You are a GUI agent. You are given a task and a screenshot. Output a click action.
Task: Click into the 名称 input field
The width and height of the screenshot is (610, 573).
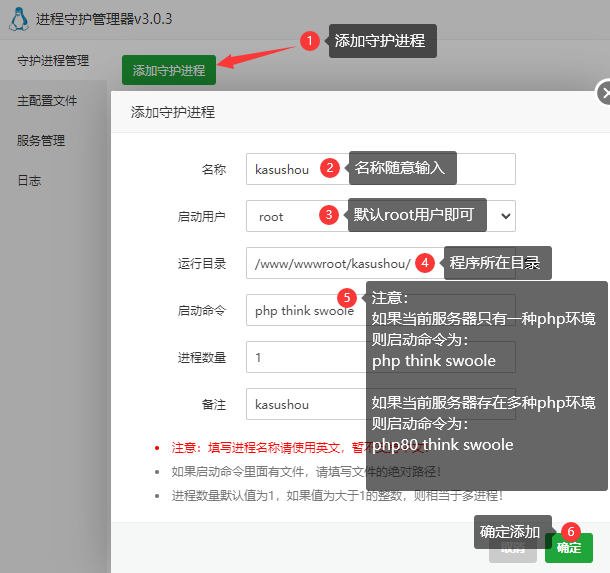tap(381, 169)
